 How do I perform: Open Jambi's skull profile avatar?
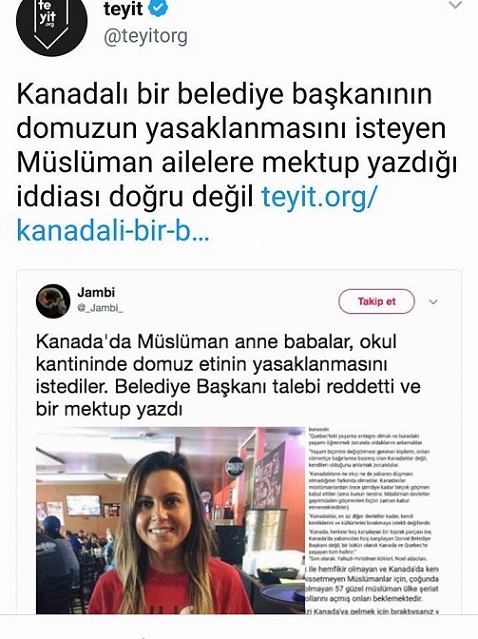(53, 301)
